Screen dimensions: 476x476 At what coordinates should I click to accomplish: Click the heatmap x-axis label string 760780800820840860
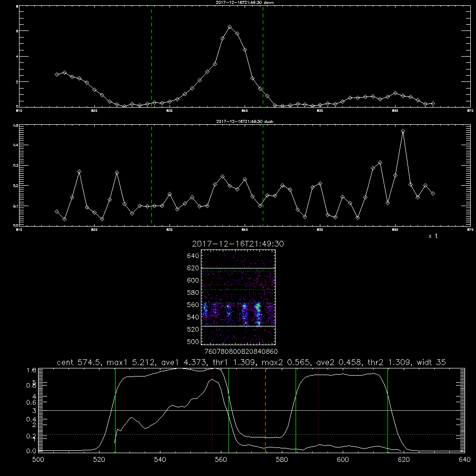point(241,352)
